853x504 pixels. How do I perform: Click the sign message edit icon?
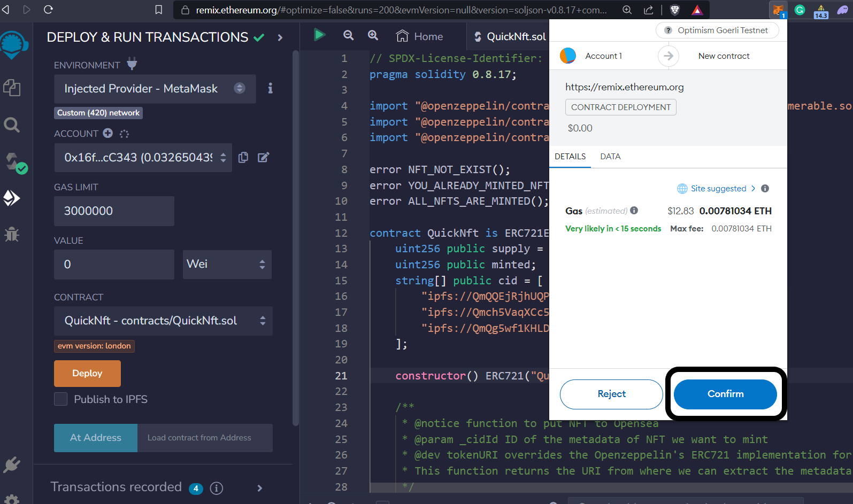click(x=263, y=157)
